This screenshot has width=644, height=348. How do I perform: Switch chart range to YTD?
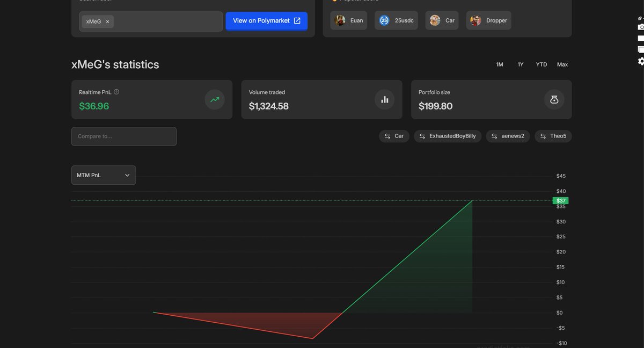tap(541, 64)
